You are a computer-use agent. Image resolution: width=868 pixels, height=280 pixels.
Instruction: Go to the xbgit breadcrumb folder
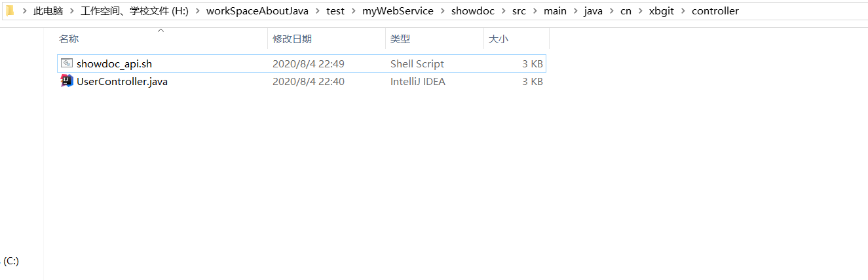(661, 11)
